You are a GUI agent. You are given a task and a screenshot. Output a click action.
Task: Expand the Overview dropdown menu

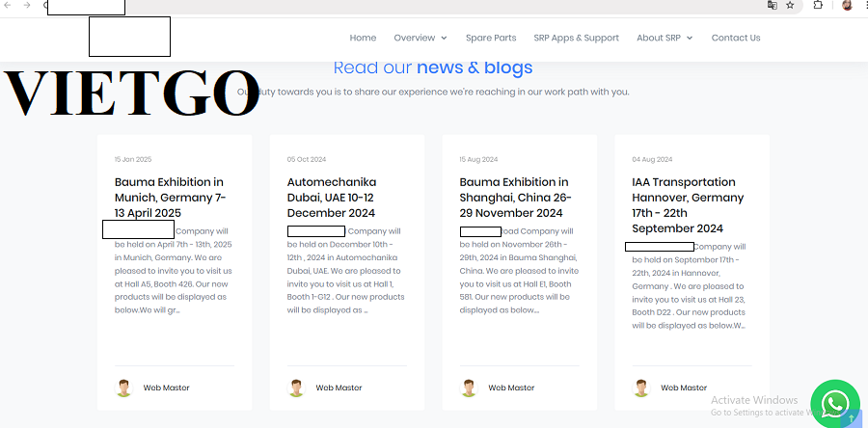coord(420,38)
